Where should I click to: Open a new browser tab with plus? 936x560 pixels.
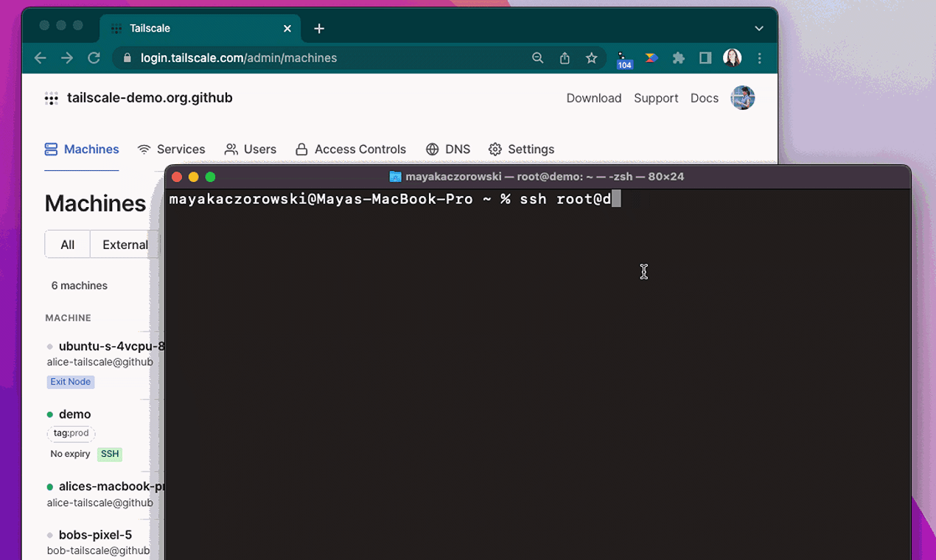click(319, 29)
